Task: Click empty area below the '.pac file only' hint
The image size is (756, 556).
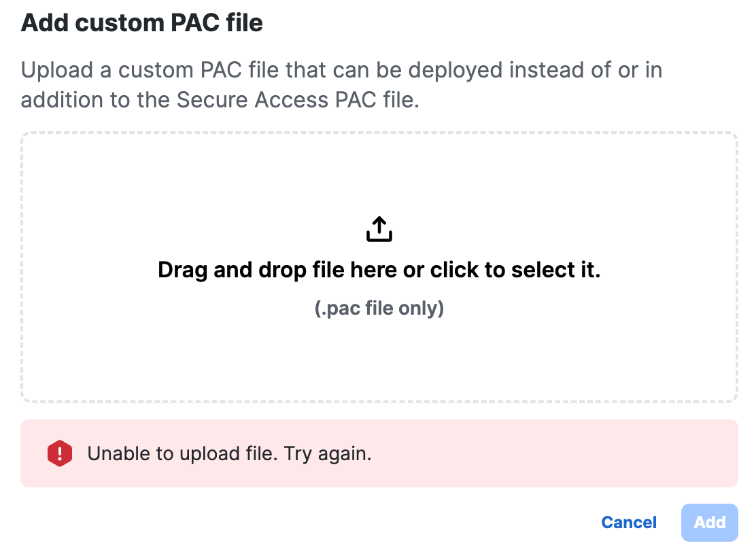Action: point(379,360)
